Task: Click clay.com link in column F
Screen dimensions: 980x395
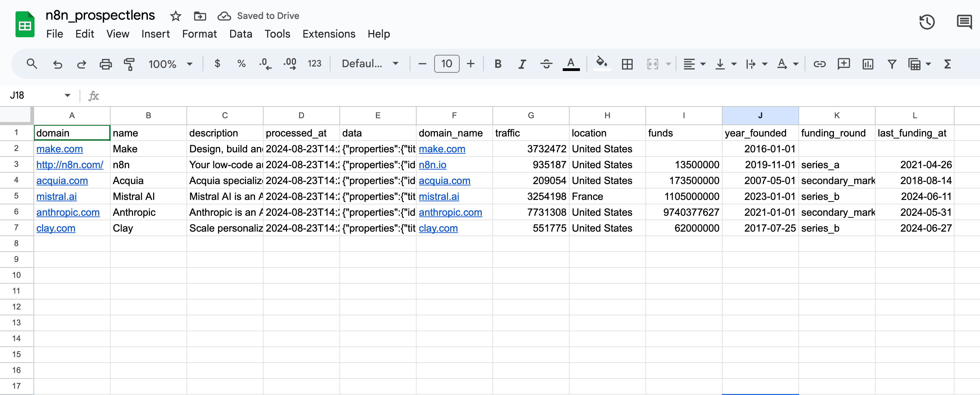Action: pyautogui.click(x=438, y=228)
